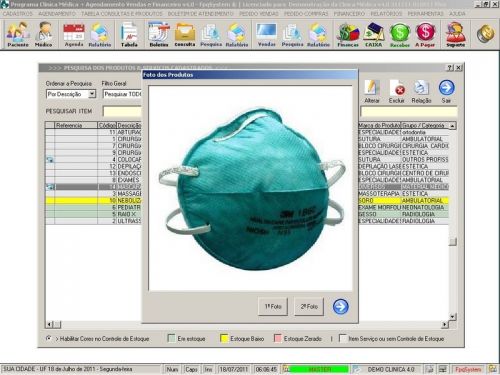Open the Agenda calendar icon
The image size is (500, 375).
(74, 34)
